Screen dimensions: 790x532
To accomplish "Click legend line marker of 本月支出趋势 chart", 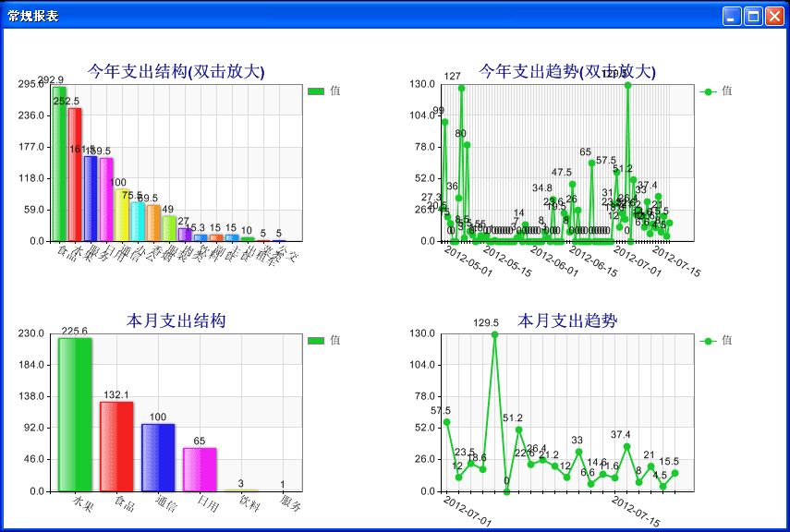I will [708, 341].
